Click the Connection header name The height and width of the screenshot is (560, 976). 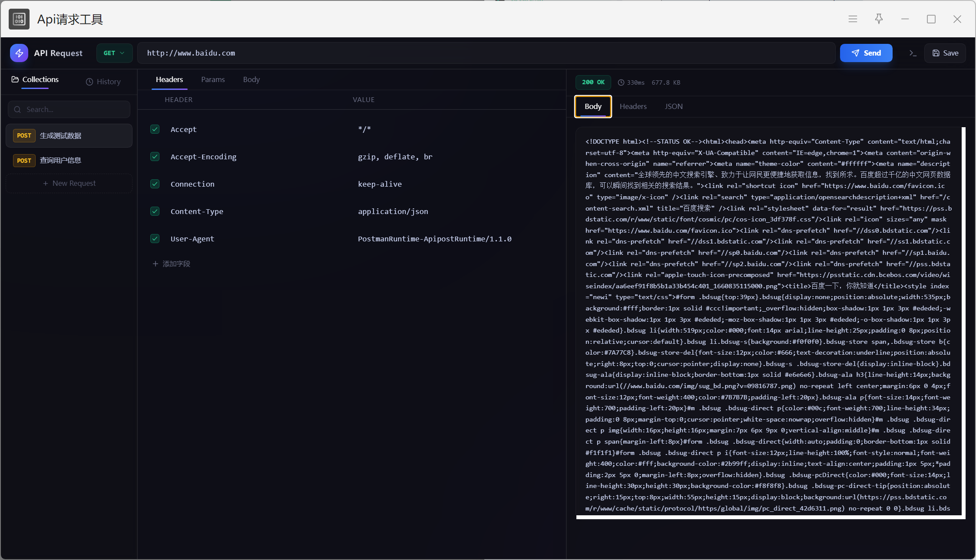click(192, 184)
